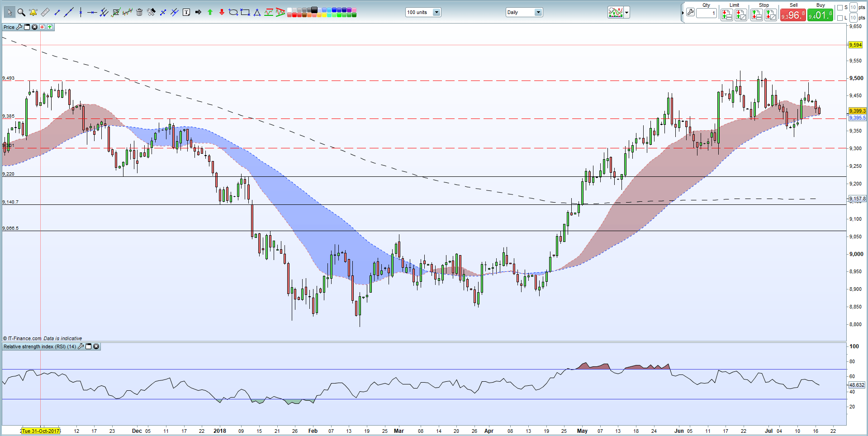Select the ruler measurement tool

click(x=45, y=12)
